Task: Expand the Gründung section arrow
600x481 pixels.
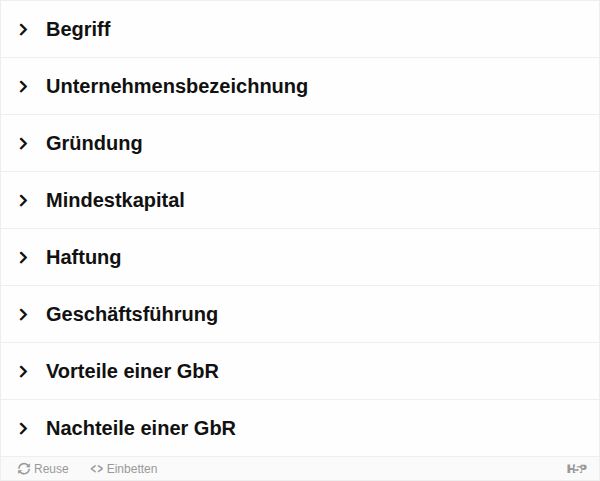Action: [x=23, y=143]
